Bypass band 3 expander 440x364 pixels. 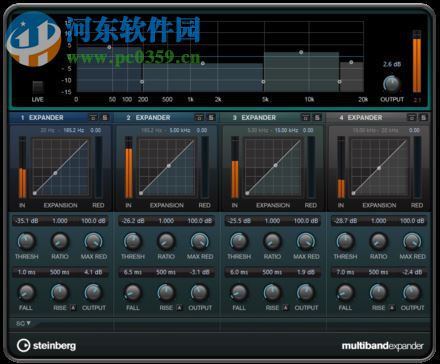[x=305, y=117]
